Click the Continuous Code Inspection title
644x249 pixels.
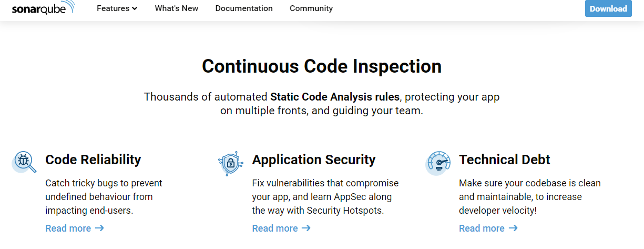pos(322,66)
